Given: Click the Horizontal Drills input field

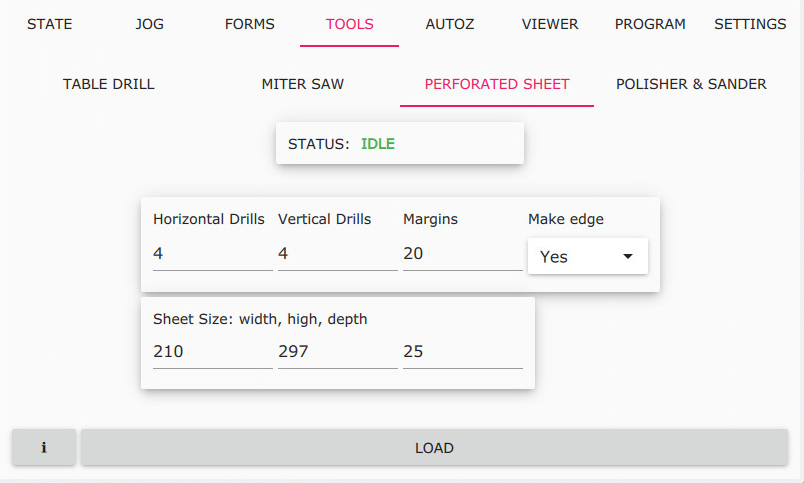Looking at the screenshot, I should [x=212, y=254].
